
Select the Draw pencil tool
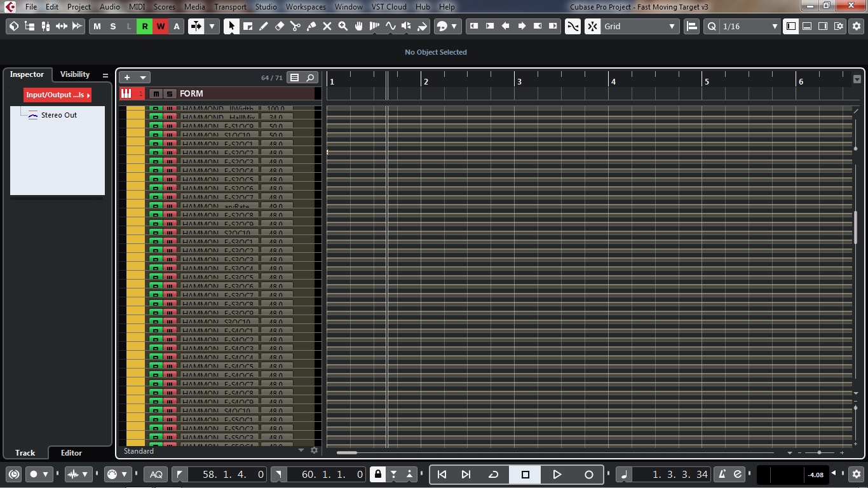(264, 26)
